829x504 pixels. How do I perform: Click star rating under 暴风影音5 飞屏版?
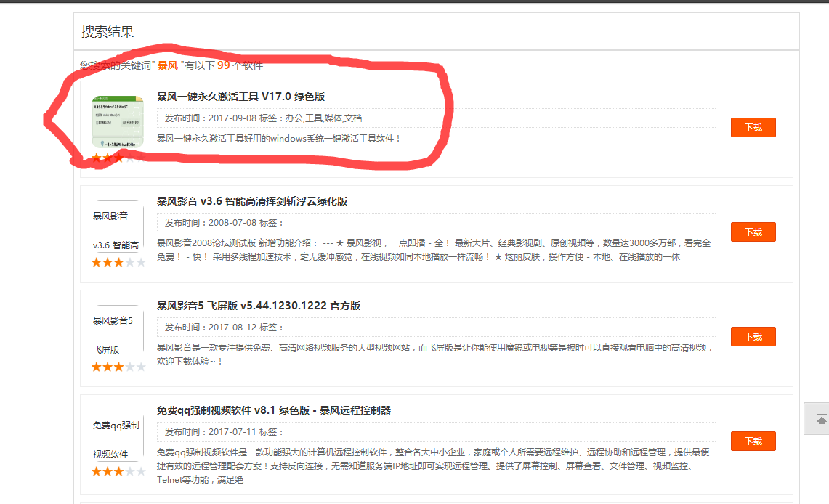coord(118,367)
